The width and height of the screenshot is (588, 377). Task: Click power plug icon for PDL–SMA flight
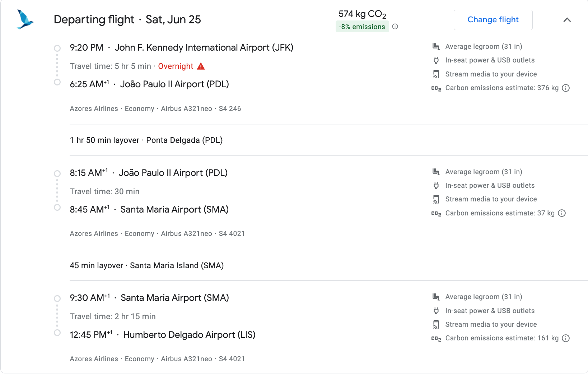436,186
